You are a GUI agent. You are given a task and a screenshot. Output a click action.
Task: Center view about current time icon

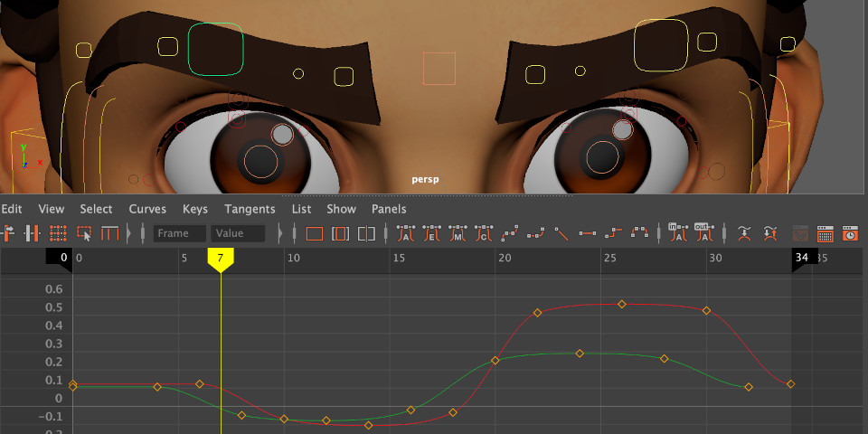(366, 233)
